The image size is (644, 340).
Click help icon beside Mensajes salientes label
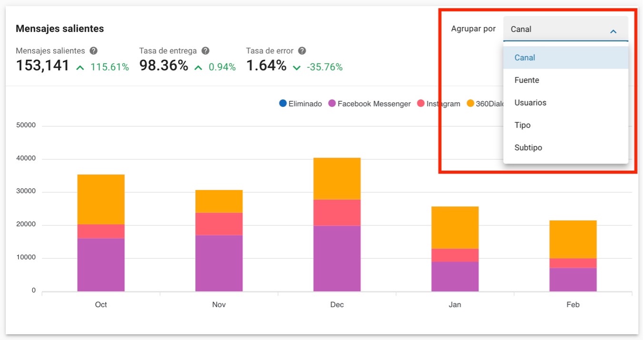[94, 51]
